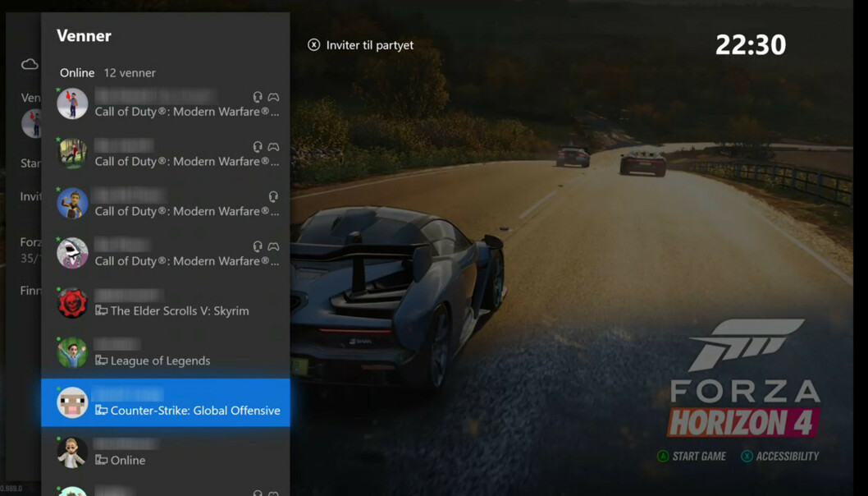
Task: Click Call of Duty text beside forest-background avatar
Action: click(187, 161)
